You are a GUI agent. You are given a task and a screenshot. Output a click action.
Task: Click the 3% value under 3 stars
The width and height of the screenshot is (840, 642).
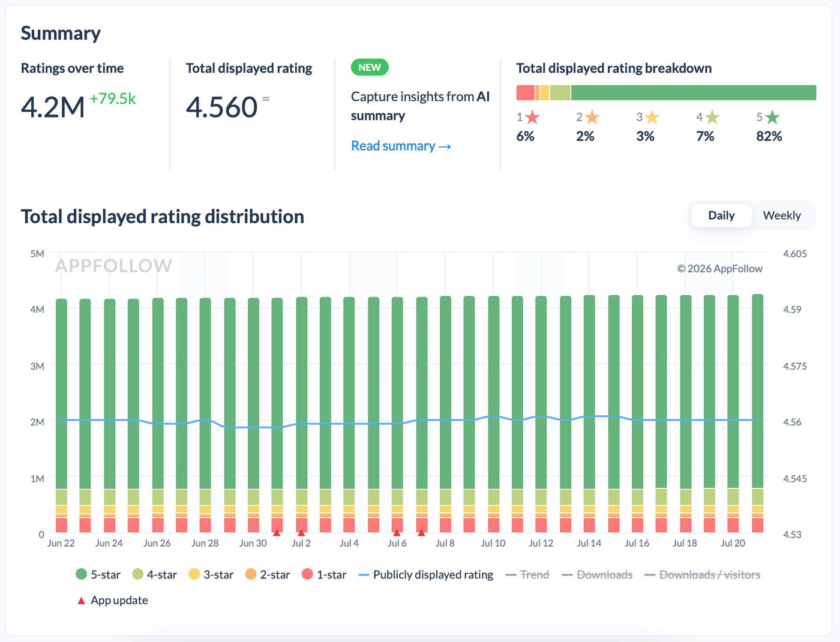pos(646,136)
